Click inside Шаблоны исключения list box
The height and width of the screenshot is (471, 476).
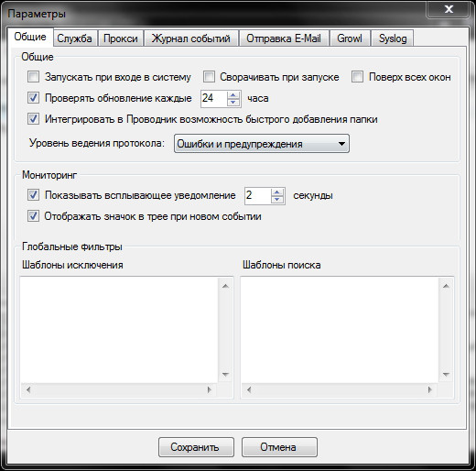119,330
